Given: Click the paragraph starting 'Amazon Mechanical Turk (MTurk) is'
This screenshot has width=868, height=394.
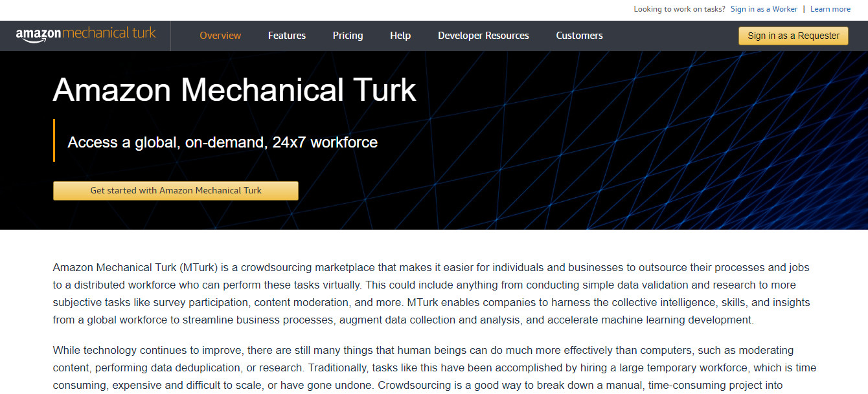Looking at the screenshot, I should pyautogui.click(x=431, y=294).
